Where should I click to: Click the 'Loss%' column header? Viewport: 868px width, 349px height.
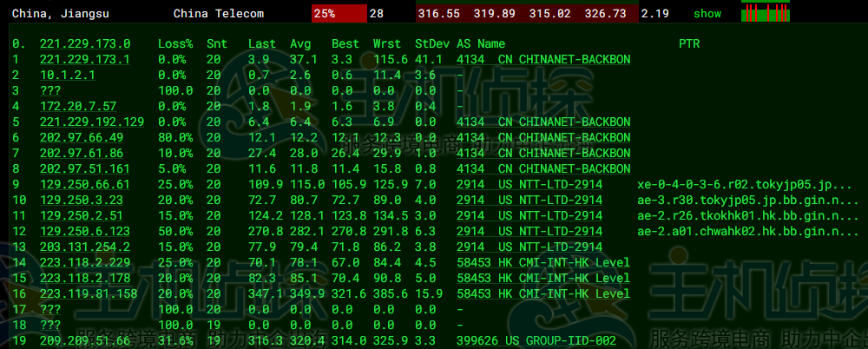pyautogui.click(x=175, y=43)
